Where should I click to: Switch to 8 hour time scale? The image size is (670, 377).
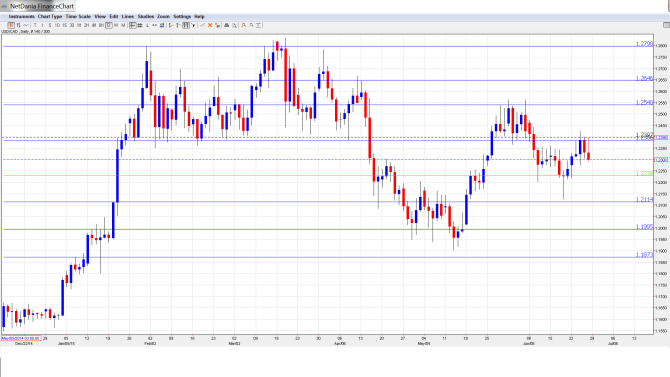[101, 26]
